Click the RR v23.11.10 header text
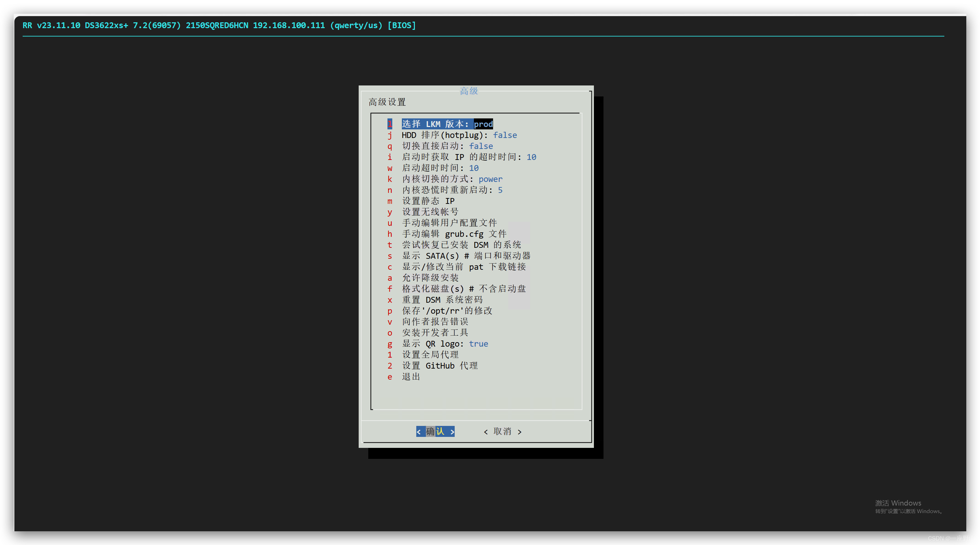Viewport: 980px width, 545px height. pyautogui.click(x=219, y=25)
